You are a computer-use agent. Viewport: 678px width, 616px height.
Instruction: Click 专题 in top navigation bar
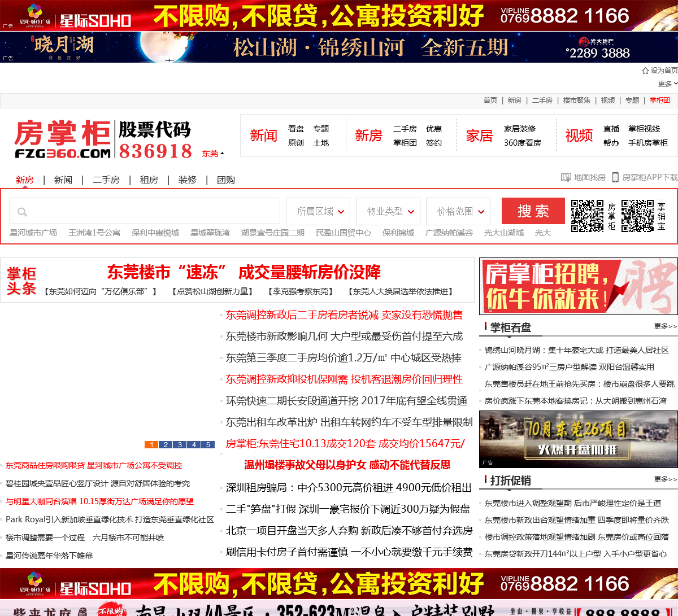click(x=632, y=101)
